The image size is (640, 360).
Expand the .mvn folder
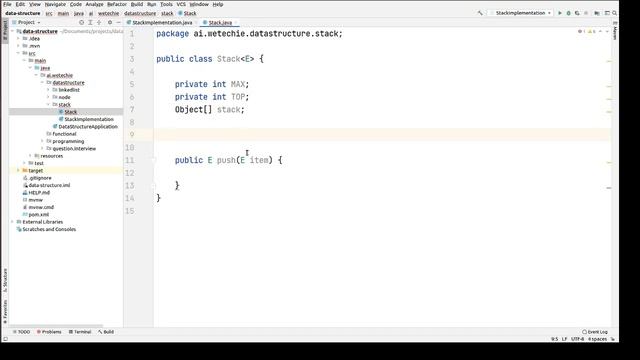click(x=18, y=46)
